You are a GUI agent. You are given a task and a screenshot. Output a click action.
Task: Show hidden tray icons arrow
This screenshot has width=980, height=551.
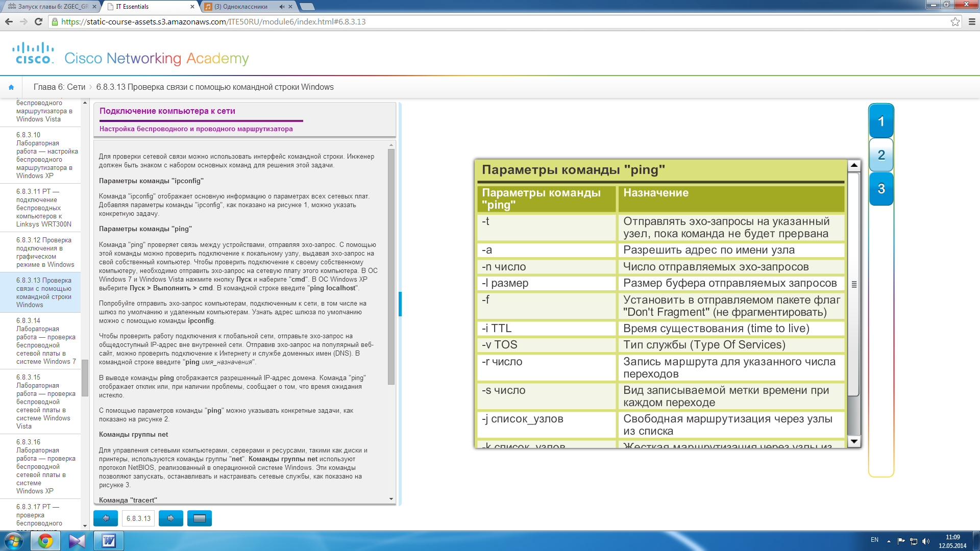[x=889, y=541]
